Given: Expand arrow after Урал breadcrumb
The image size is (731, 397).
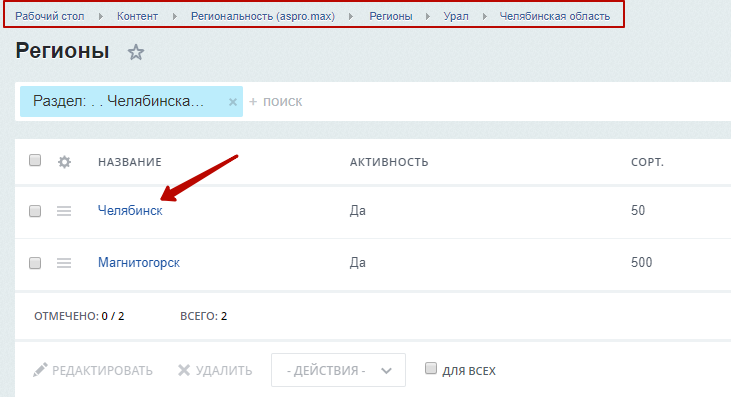Looking at the screenshot, I should pyautogui.click(x=485, y=16).
